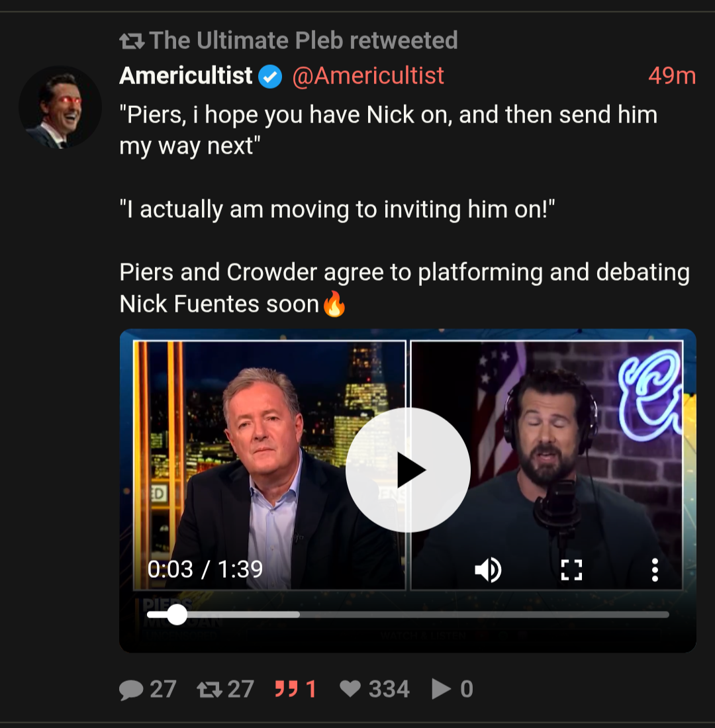
Task: Open replies via the speech bubble icon
Action: click(x=132, y=690)
